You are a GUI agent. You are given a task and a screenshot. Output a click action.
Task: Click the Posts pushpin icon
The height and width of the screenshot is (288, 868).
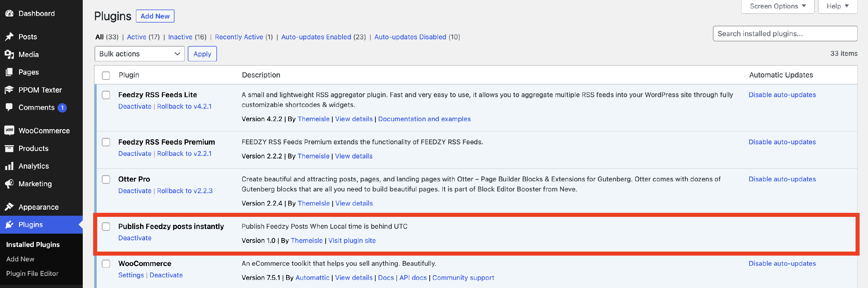point(9,37)
